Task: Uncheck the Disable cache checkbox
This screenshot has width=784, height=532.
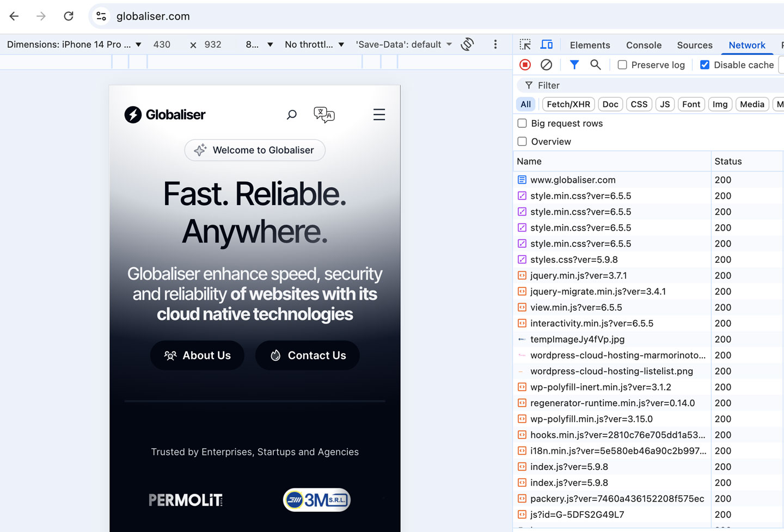Action: coord(705,65)
